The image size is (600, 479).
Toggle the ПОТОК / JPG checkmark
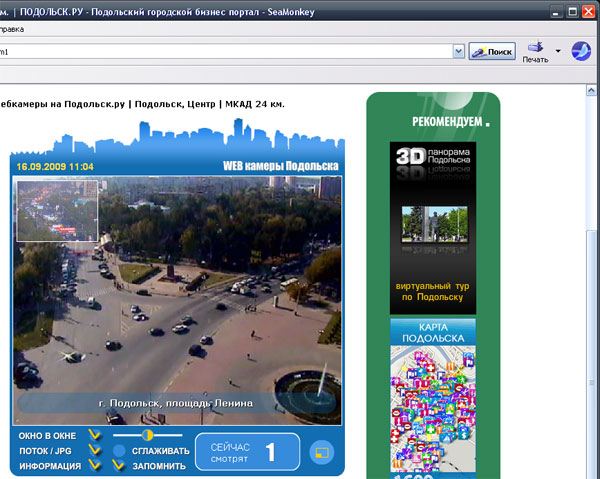click(94, 450)
